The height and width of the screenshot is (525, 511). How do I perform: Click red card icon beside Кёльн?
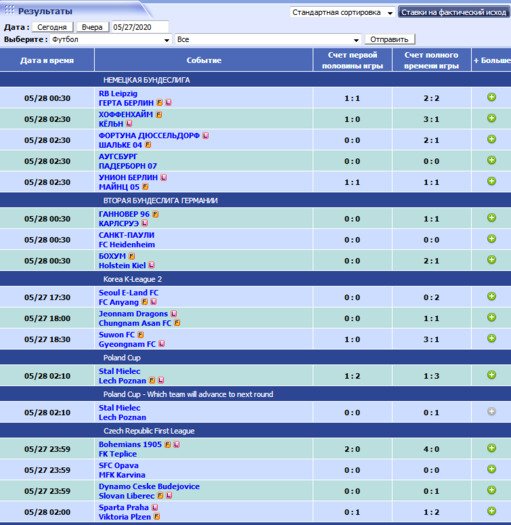pos(129,124)
